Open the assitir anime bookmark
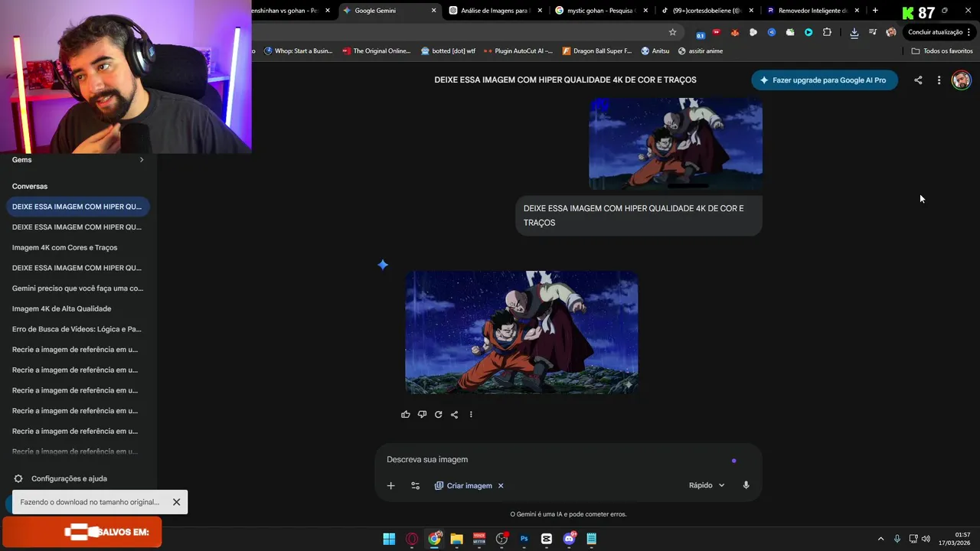This screenshot has width=980, height=551. [701, 51]
